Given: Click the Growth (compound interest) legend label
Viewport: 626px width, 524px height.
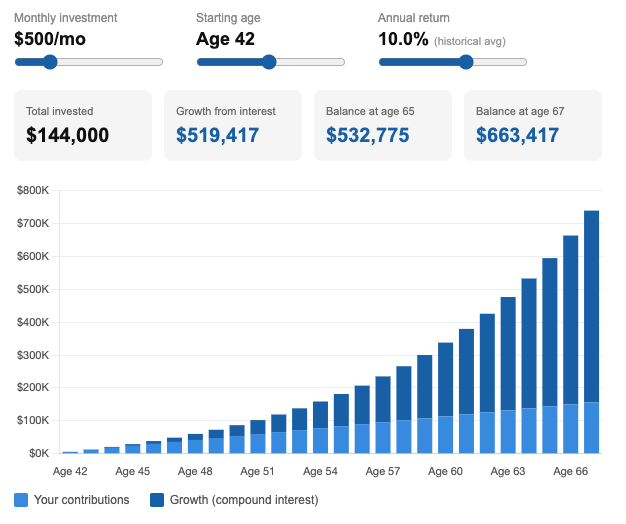Looking at the screenshot, I should pos(244,500).
